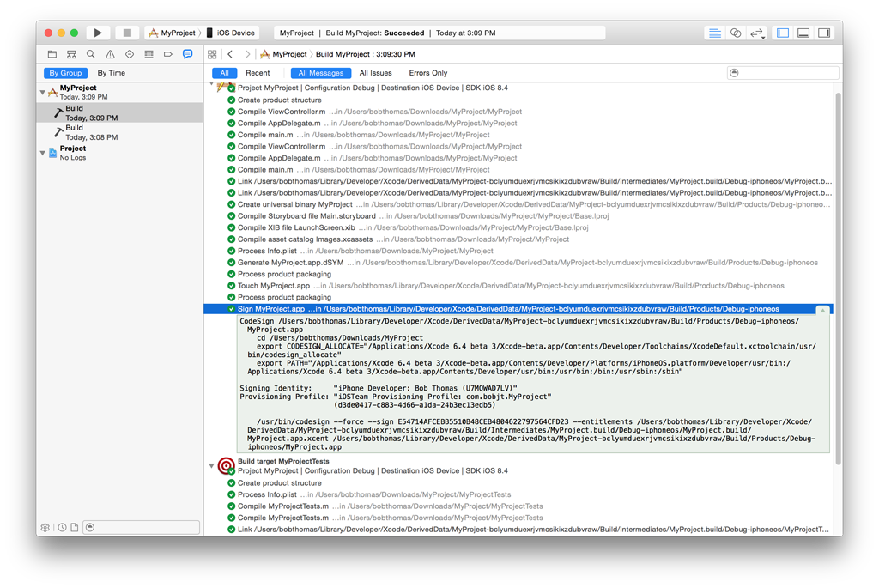The image size is (879, 588).
Task: Click the Recent filter button
Action: 258,73
